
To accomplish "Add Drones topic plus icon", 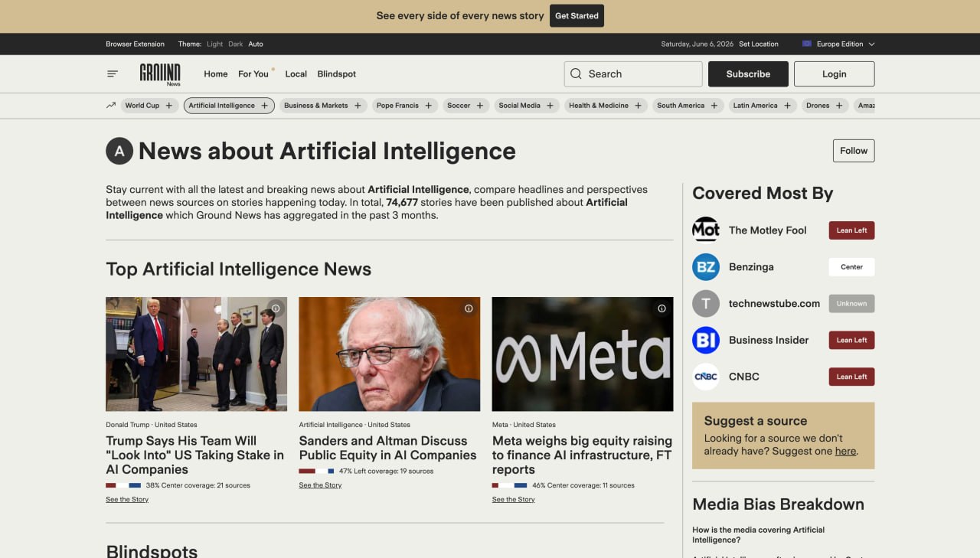I will 839,106.
